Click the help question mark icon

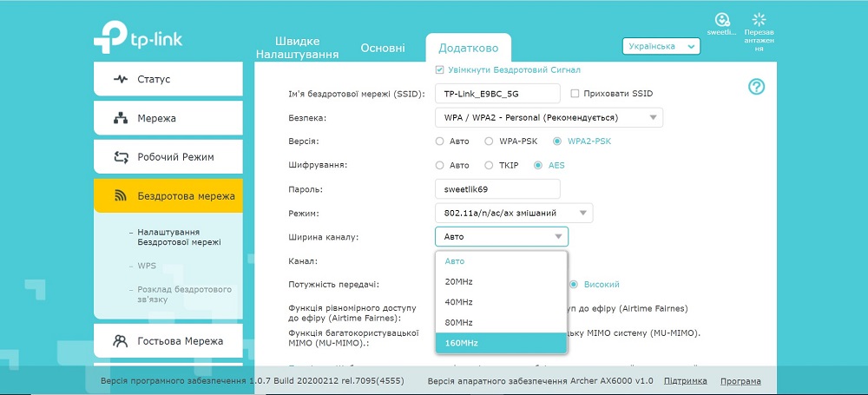[756, 87]
